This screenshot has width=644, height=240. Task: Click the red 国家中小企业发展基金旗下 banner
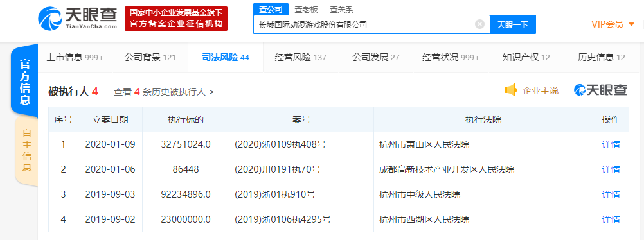click(176, 19)
